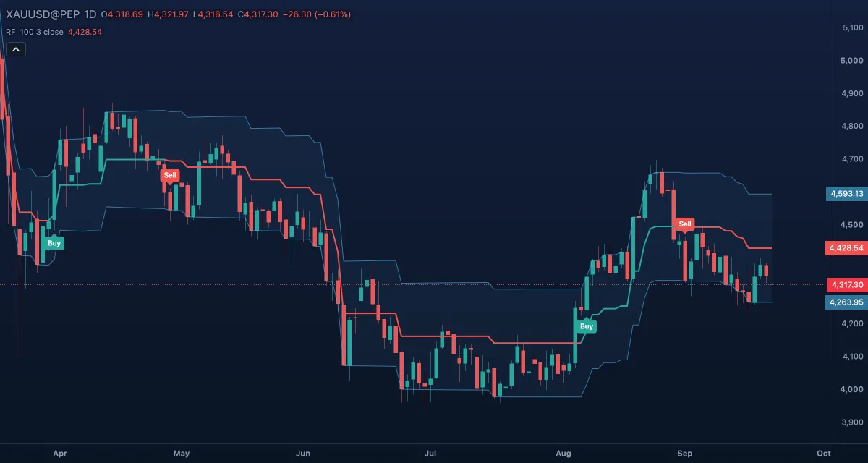This screenshot has width=868, height=463.
Task: Click the Open value O4,318.69
Action: (x=123, y=14)
